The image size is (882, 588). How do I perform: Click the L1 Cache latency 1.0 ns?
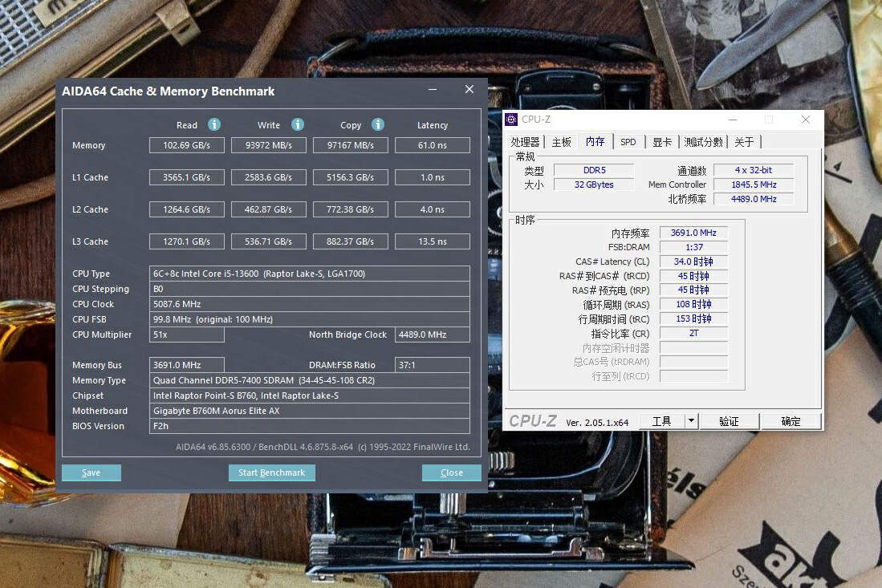point(433,177)
